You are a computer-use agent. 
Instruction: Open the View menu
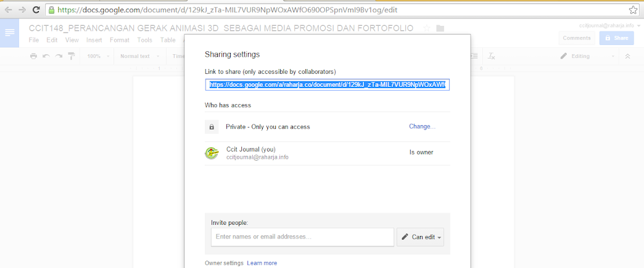(72, 40)
